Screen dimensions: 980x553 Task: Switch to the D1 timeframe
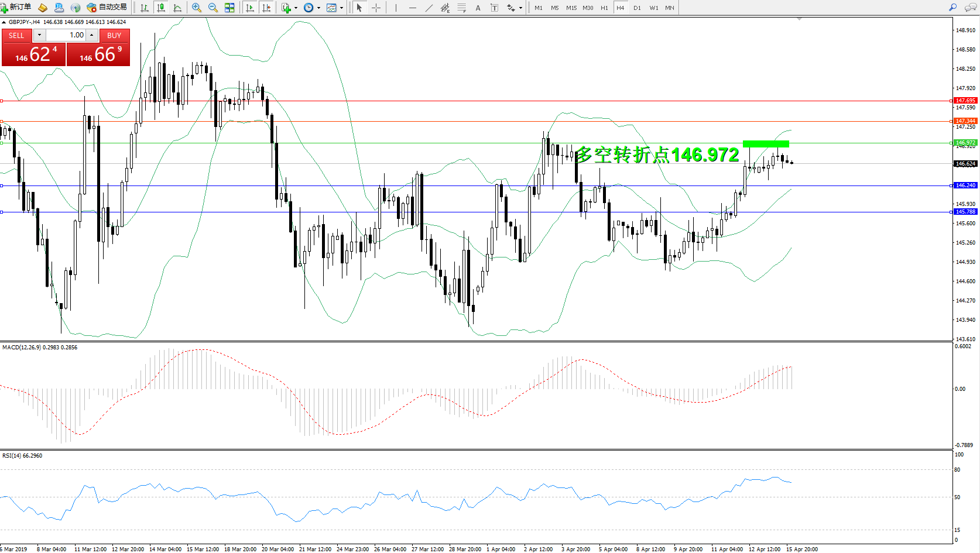637,8
